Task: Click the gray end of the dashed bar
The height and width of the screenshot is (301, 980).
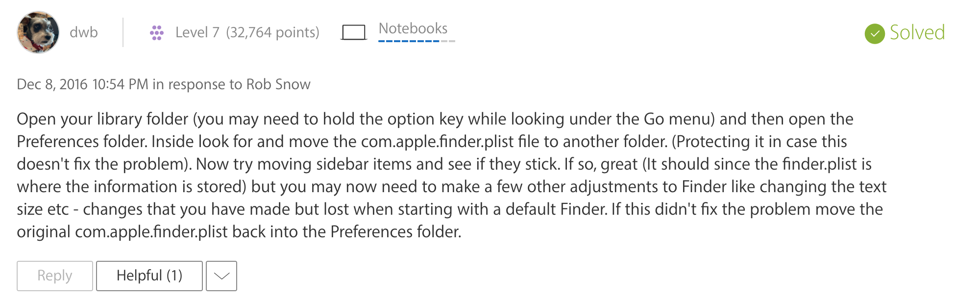Action: (x=448, y=41)
